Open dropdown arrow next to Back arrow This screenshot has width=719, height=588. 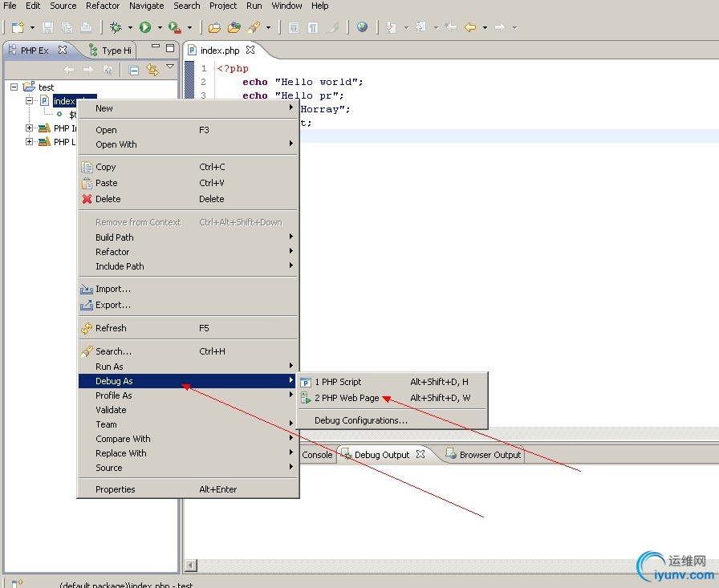485,28
